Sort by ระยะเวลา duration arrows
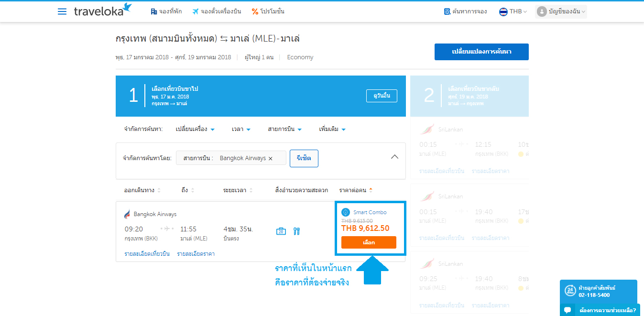644x316 pixels. (251, 190)
